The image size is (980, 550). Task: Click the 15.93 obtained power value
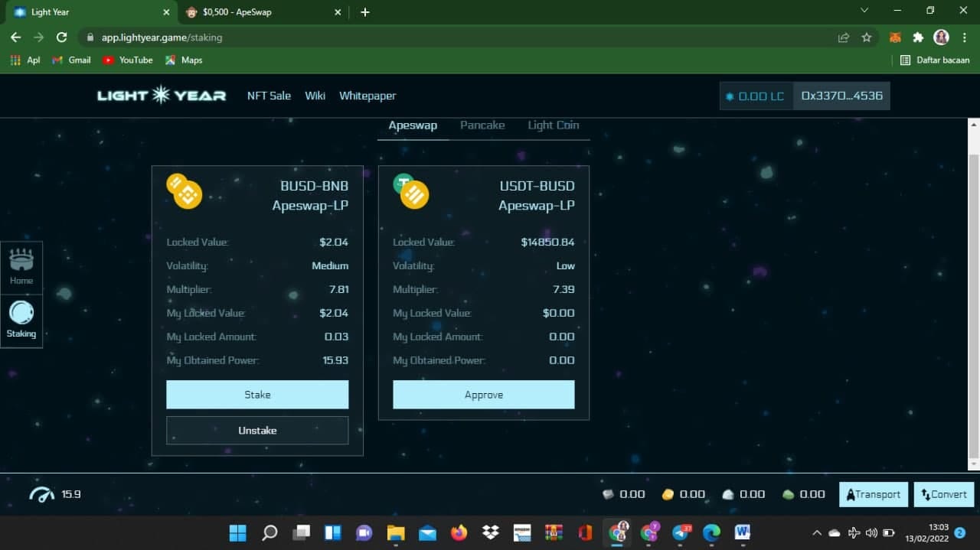click(x=335, y=360)
